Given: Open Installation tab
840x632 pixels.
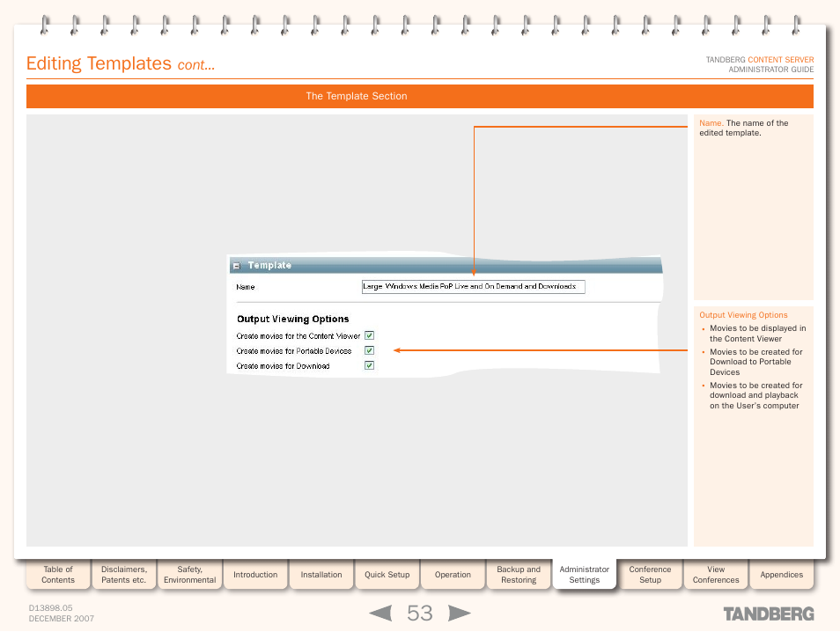Looking at the screenshot, I should 321,575.
